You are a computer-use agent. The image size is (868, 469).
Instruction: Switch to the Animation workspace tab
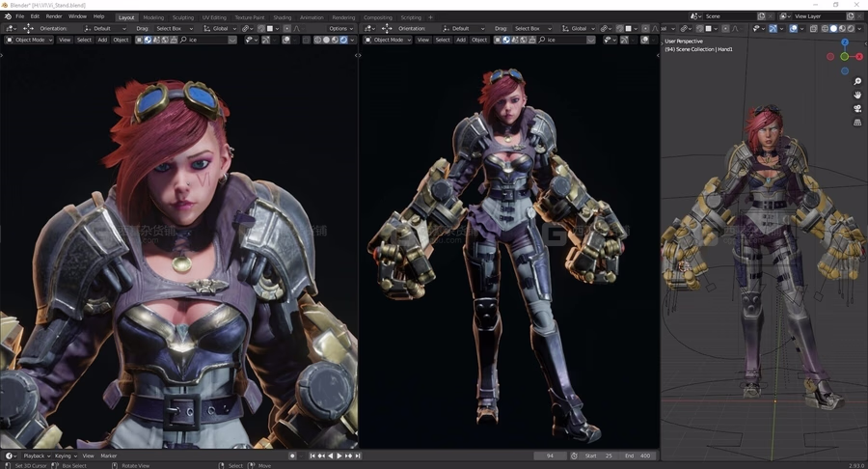pyautogui.click(x=312, y=17)
